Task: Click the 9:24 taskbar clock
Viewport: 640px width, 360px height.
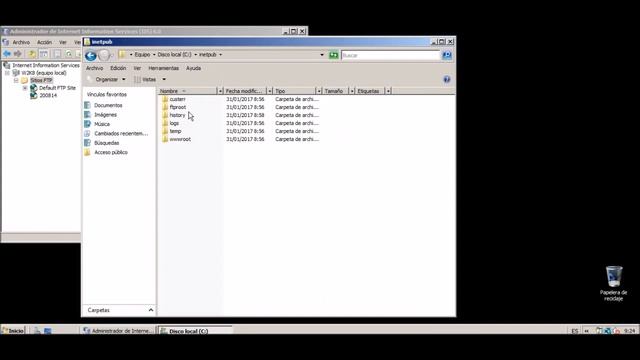Action: click(x=630, y=331)
